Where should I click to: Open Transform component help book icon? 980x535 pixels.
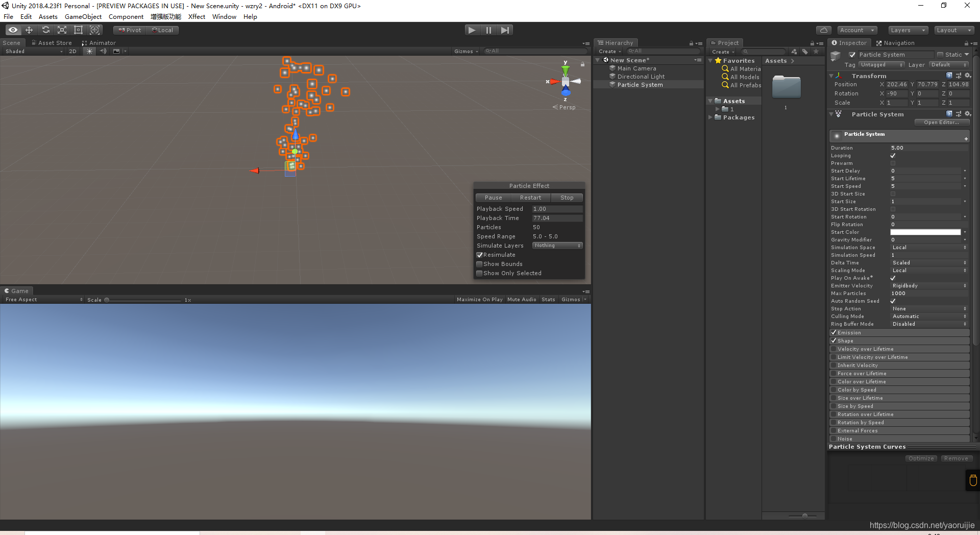(x=949, y=76)
